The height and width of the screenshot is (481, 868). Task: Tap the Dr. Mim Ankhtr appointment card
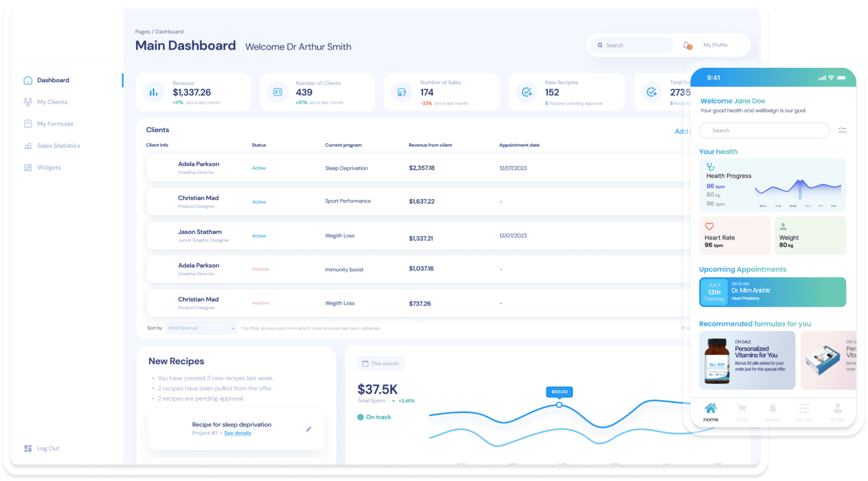pos(772,292)
